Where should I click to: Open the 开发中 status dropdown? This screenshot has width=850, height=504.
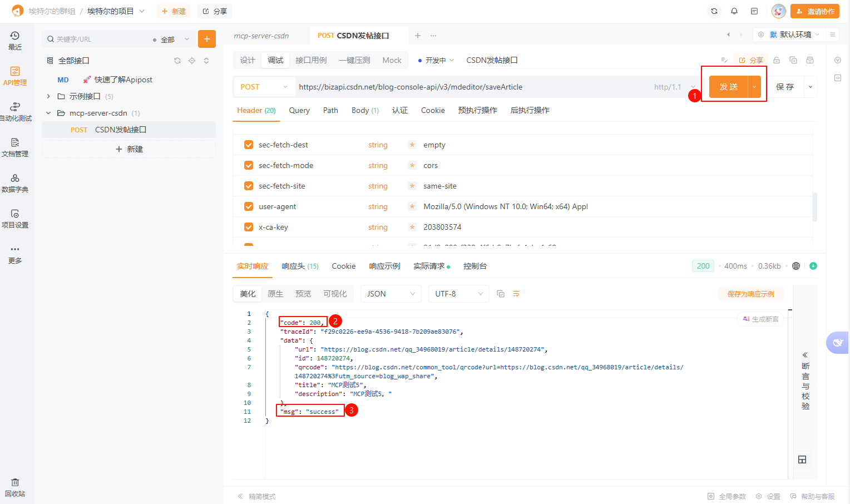(x=436, y=60)
